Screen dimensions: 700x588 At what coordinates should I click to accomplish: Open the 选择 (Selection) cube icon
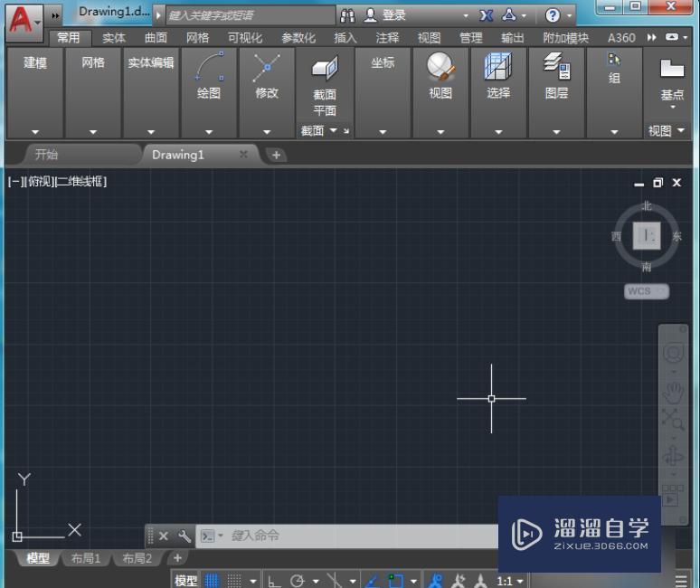[498, 66]
